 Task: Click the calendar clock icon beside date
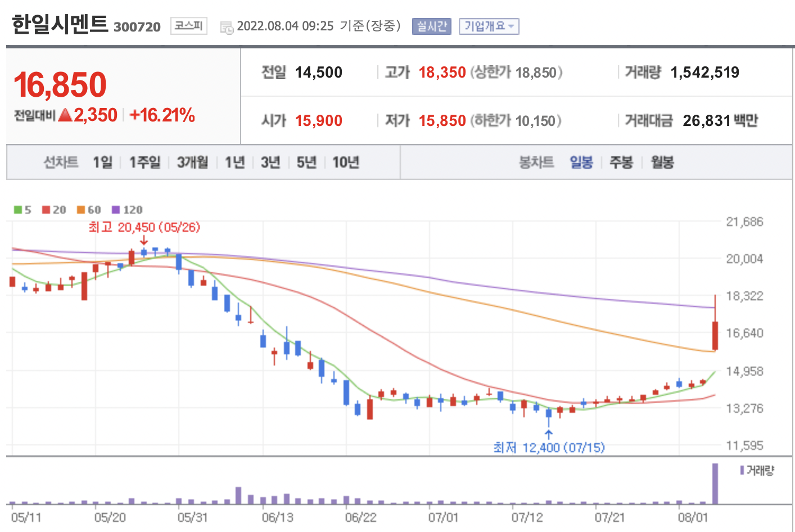[x=227, y=27]
